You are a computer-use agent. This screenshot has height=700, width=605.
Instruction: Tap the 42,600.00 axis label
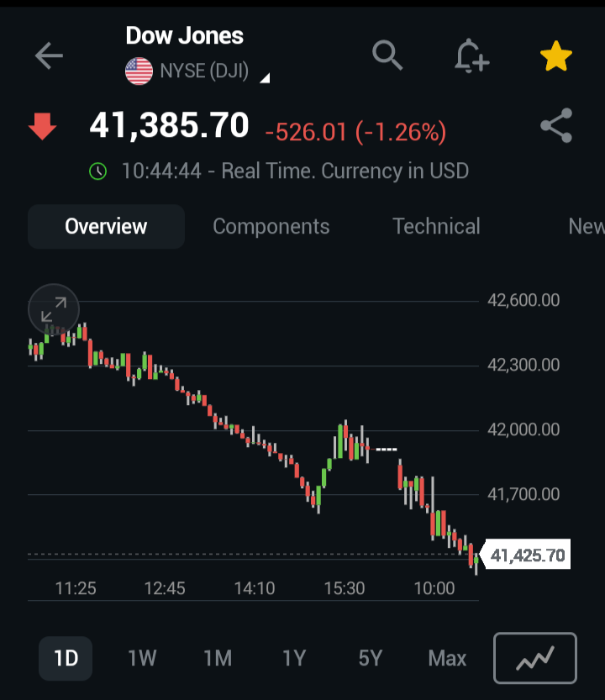pos(523,300)
